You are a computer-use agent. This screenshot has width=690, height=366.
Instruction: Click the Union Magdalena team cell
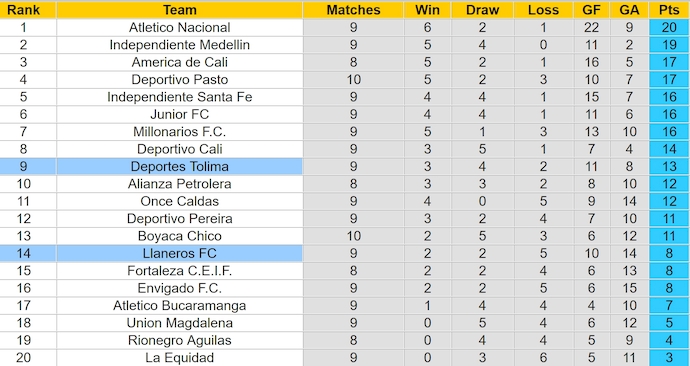180,323
